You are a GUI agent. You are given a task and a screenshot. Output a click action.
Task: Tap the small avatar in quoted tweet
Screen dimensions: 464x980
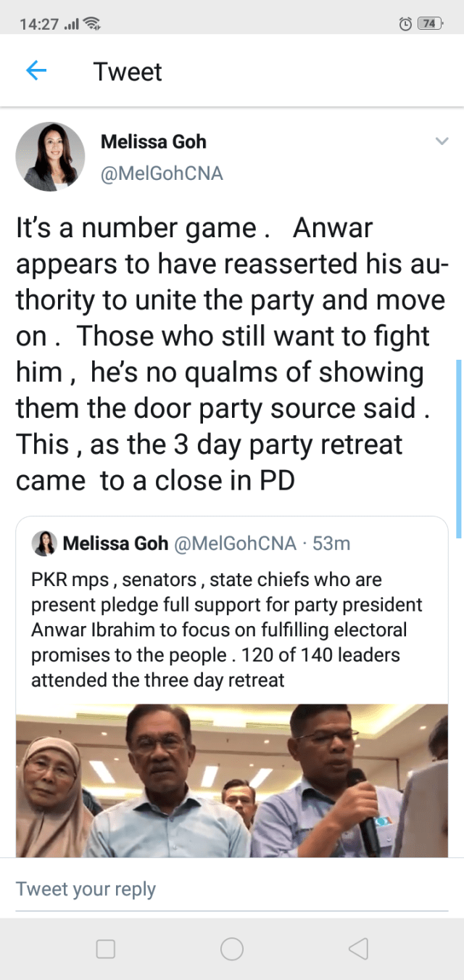[44, 543]
